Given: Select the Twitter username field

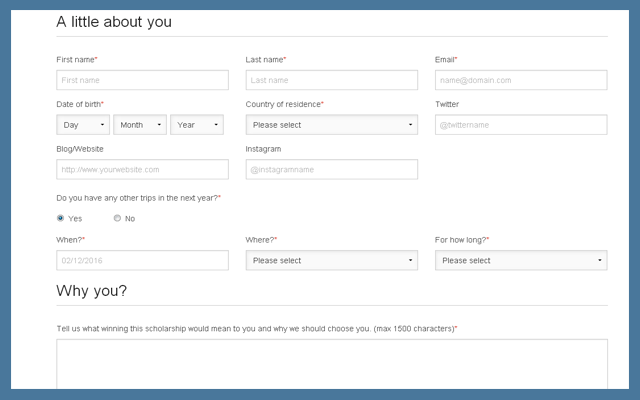Looking at the screenshot, I should click(521, 125).
